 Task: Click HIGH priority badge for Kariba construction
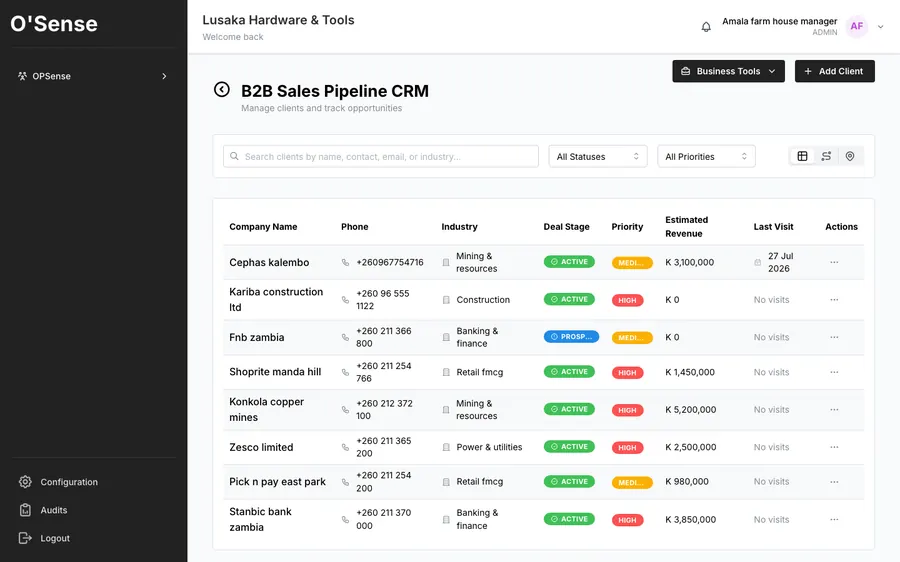pos(627,300)
